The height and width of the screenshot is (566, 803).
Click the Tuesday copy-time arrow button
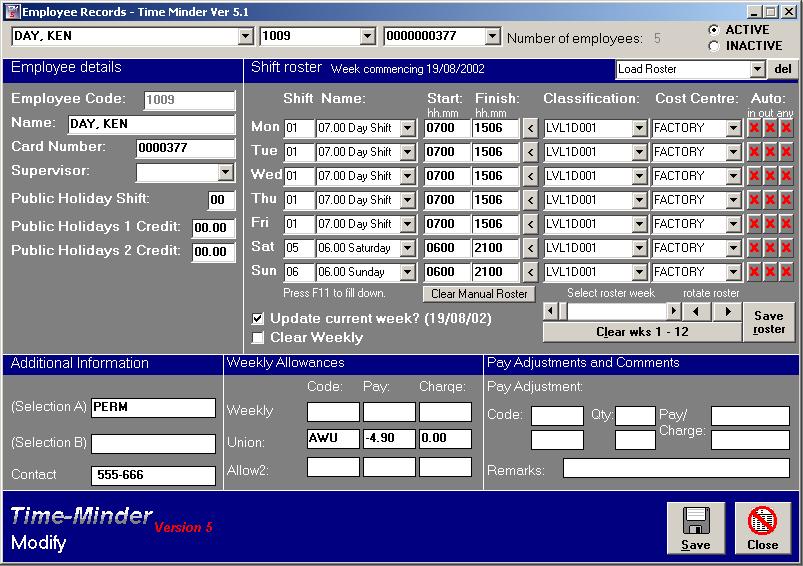(x=531, y=152)
